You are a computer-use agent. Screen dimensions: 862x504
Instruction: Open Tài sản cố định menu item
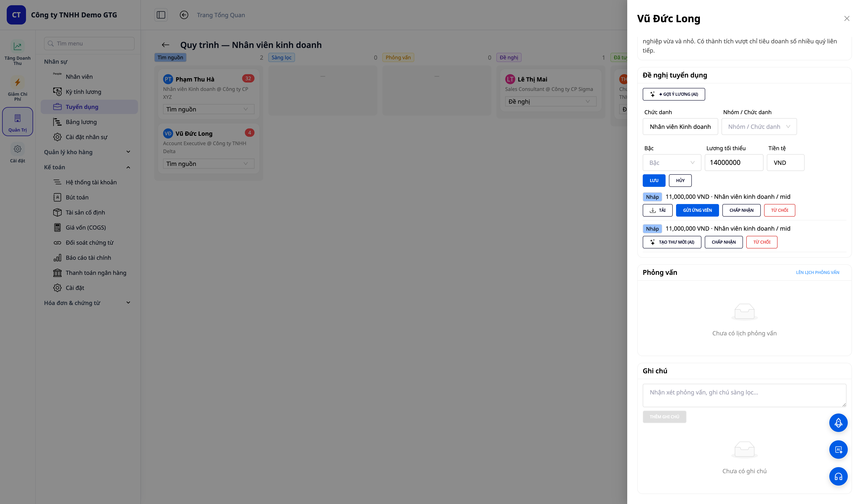coord(89,212)
